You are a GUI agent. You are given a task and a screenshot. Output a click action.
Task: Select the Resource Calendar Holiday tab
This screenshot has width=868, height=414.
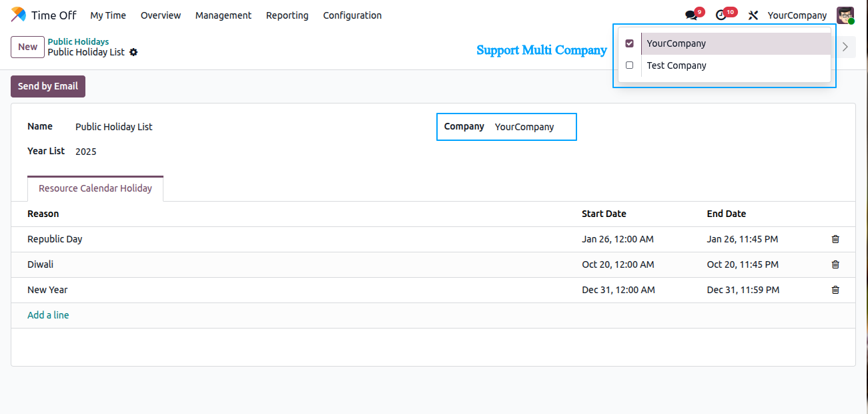[95, 188]
